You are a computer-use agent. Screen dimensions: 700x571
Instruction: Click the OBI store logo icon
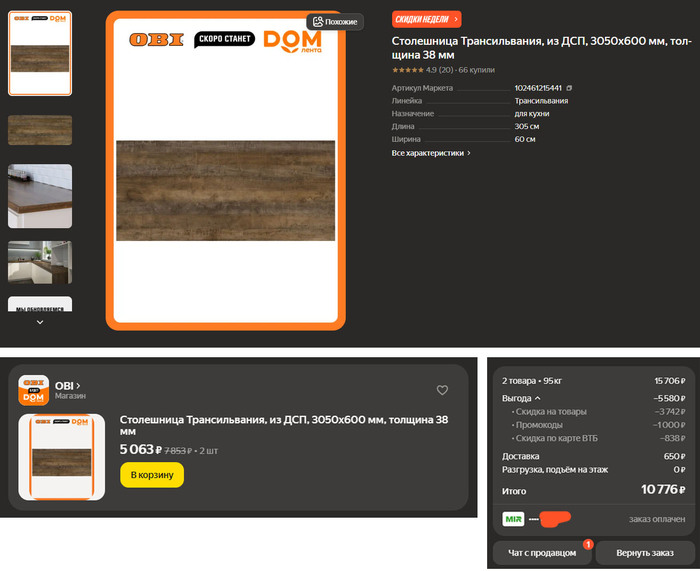coord(33,390)
